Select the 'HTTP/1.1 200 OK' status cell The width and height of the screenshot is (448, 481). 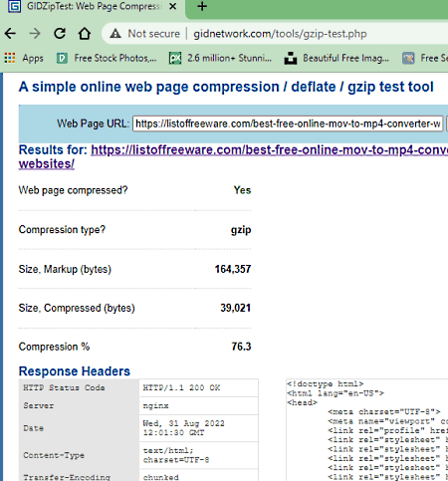click(x=198, y=387)
